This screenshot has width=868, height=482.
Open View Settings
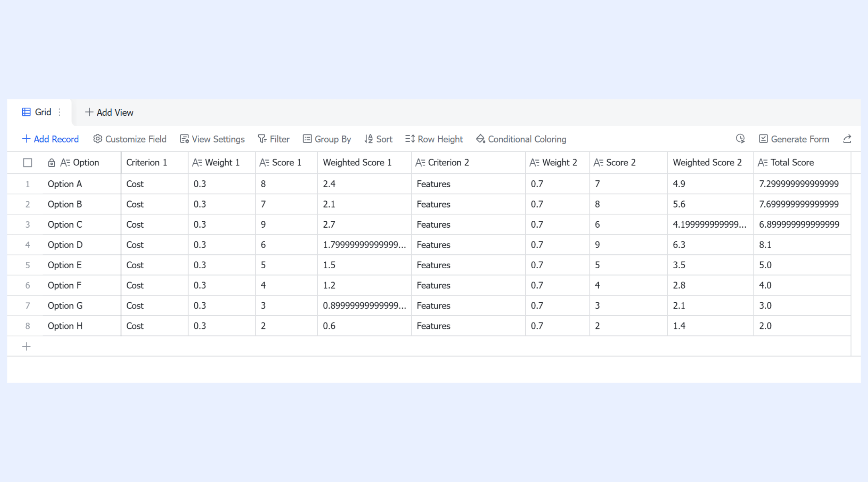pos(212,139)
